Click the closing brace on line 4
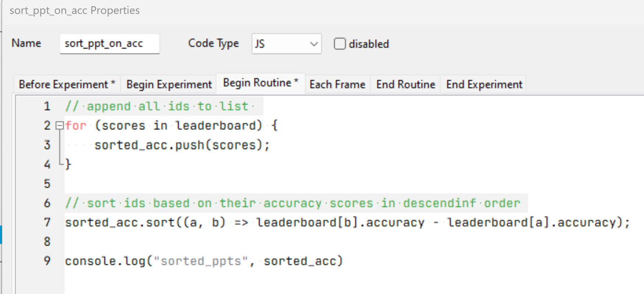The image size is (644, 294). (68, 164)
